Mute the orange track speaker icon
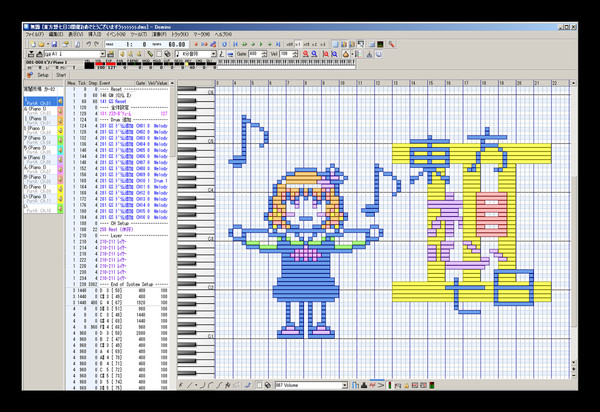 point(60,121)
